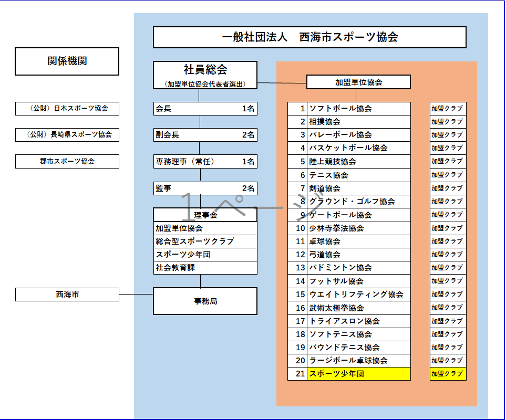Click row 9 ゲートボール協会
The height and width of the screenshot is (420, 506).
click(349, 215)
